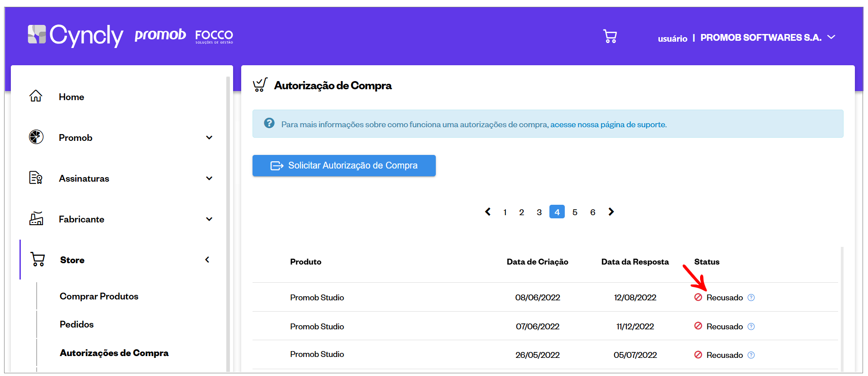This screenshot has height=376, width=868.
Task: Click Status column header
Action: (x=706, y=262)
